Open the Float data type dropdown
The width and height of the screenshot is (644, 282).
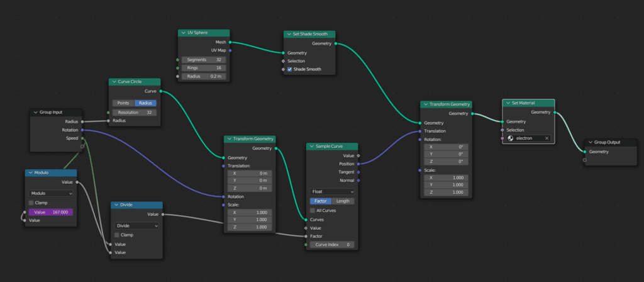pyautogui.click(x=332, y=191)
